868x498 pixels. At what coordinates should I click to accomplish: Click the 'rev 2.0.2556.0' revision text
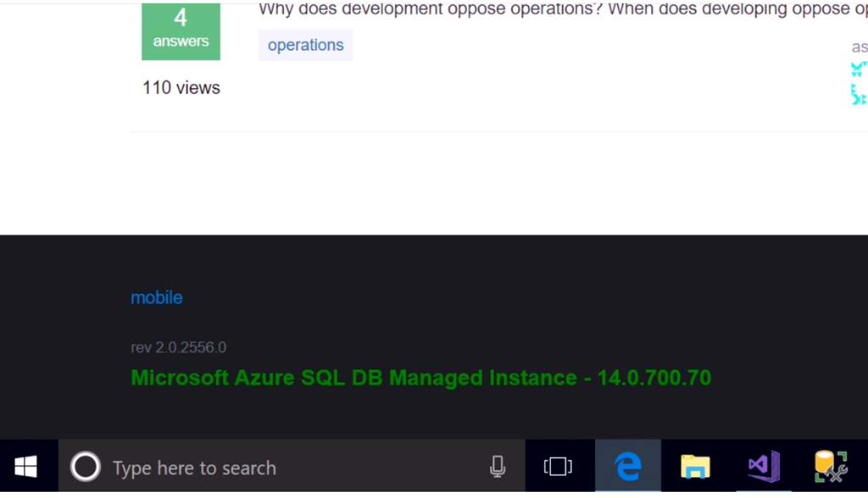[x=178, y=347]
